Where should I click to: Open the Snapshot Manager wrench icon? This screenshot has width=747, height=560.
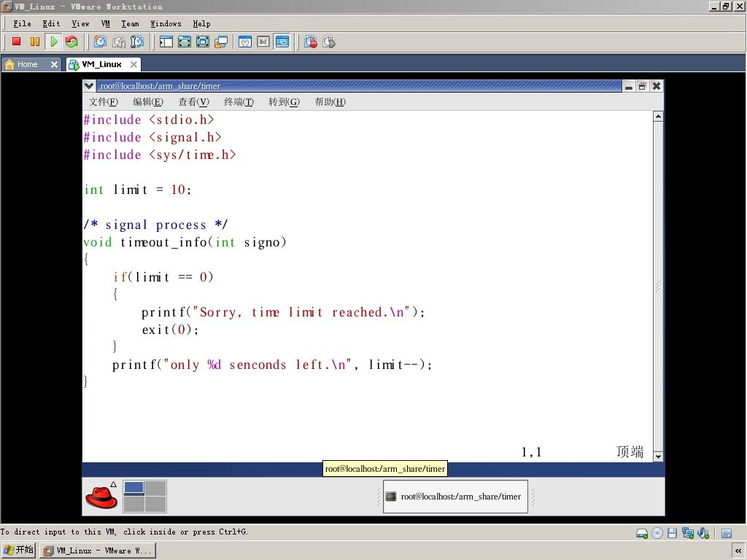(136, 42)
